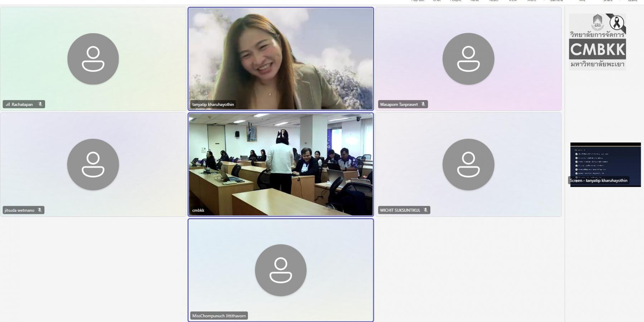Viewport: 644px width, 322px height.
Task: Click the muted mic icon beside Wasaporn Tanprasert
Action: [x=423, y=104]
